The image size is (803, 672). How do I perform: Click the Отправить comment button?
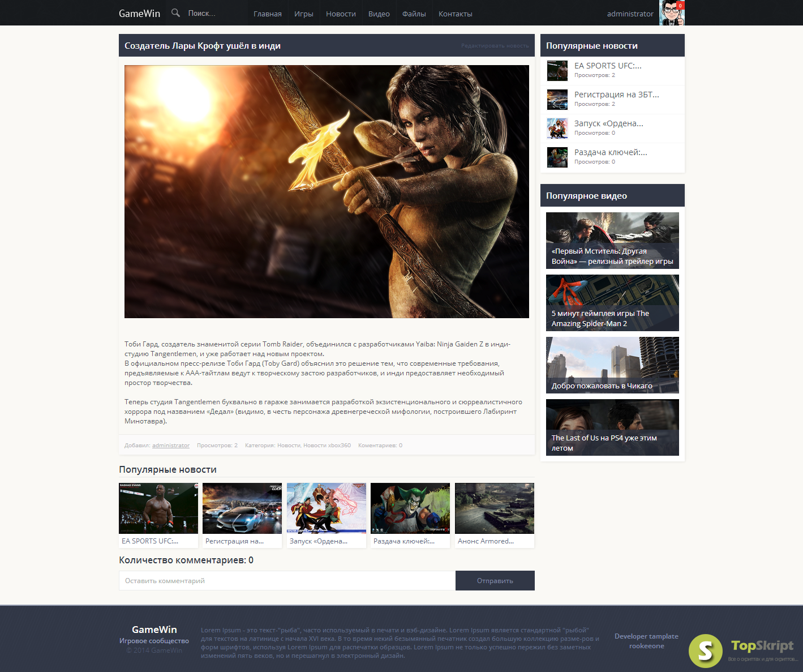coord(495,581)
